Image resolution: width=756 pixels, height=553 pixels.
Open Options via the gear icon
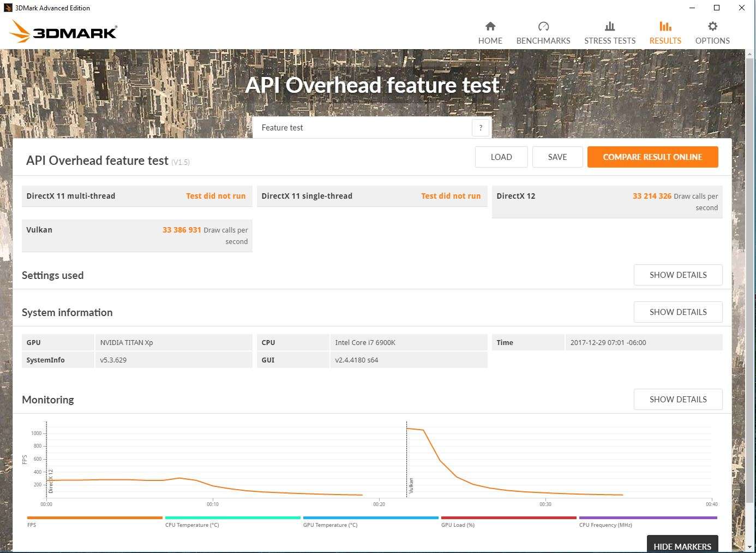point(712,26)
